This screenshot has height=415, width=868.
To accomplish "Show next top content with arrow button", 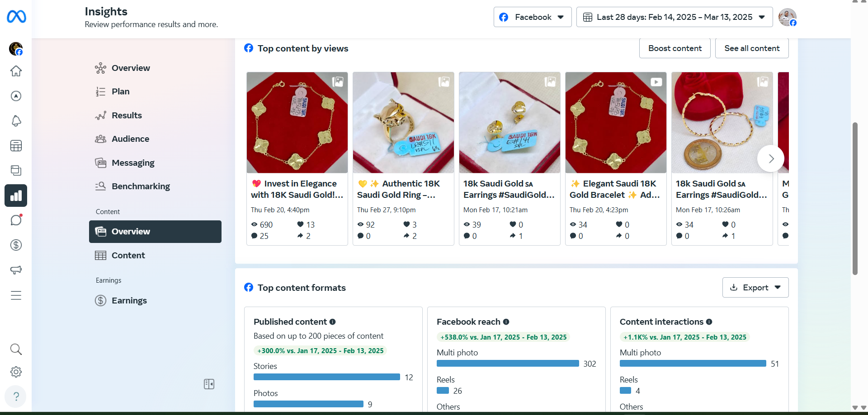I will [x=771, y=159].
